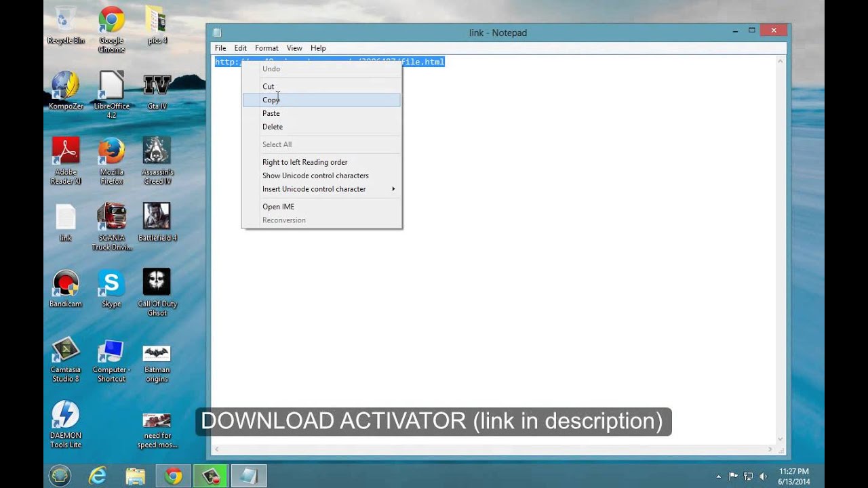Open Notepad Edit menu
The image size is (868, 488).
point(240,48)
